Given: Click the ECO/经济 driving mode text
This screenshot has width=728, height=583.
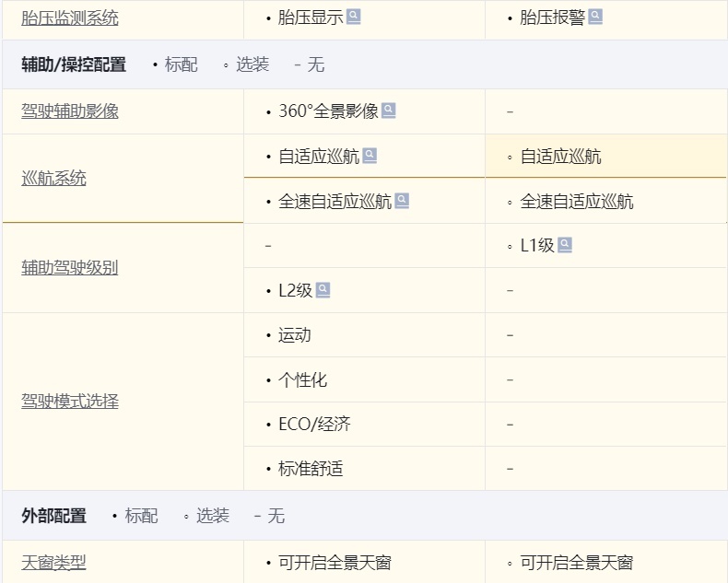Looking at the screenshot, I should (x=314, y=425).
